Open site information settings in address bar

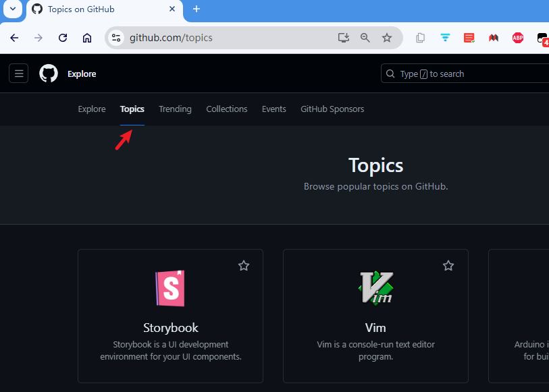[x=116, y=38]
